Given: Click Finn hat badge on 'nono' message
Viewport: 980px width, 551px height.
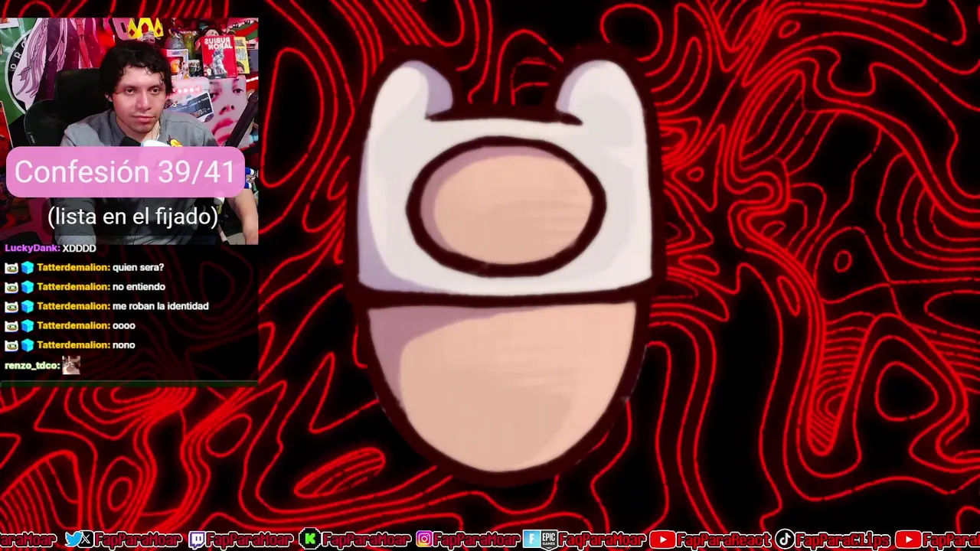Looking at the screenshot, I should click(x=11, y=345).
